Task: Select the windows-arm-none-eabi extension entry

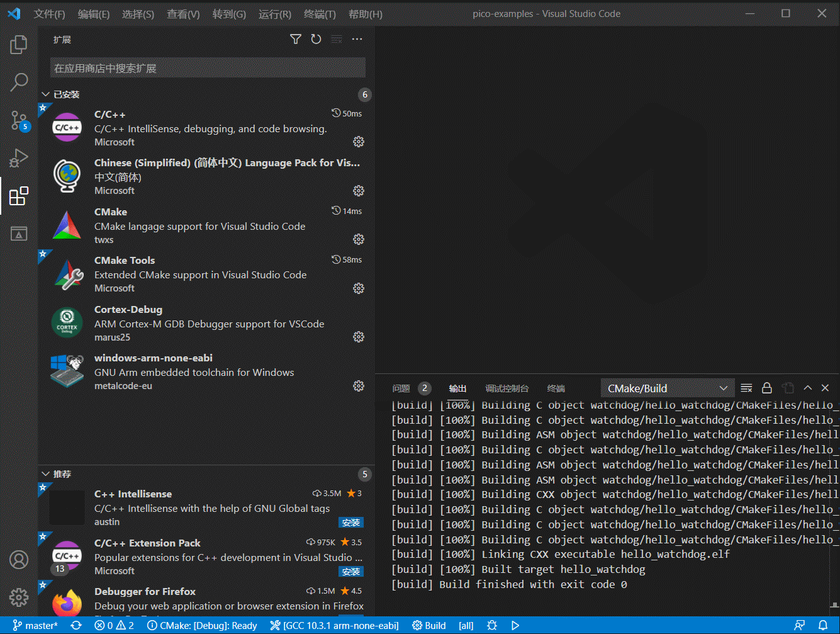Action: coord(206,371)
